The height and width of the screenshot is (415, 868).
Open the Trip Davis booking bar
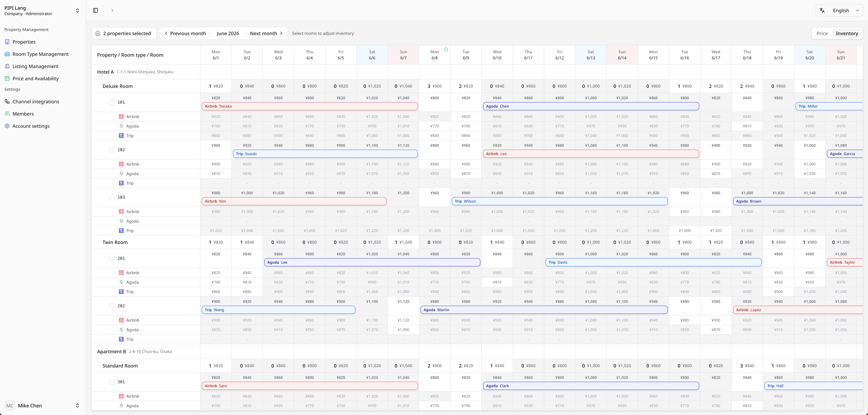tap(653, 262)
